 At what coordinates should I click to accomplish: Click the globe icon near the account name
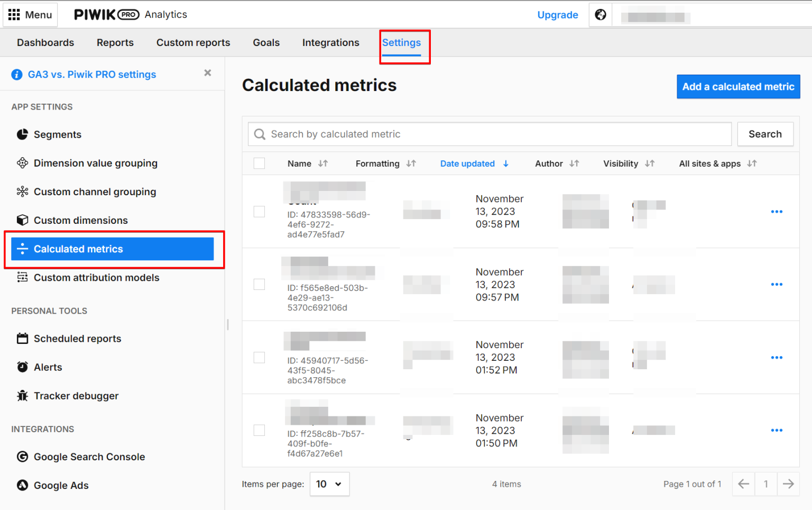(600, 15)
